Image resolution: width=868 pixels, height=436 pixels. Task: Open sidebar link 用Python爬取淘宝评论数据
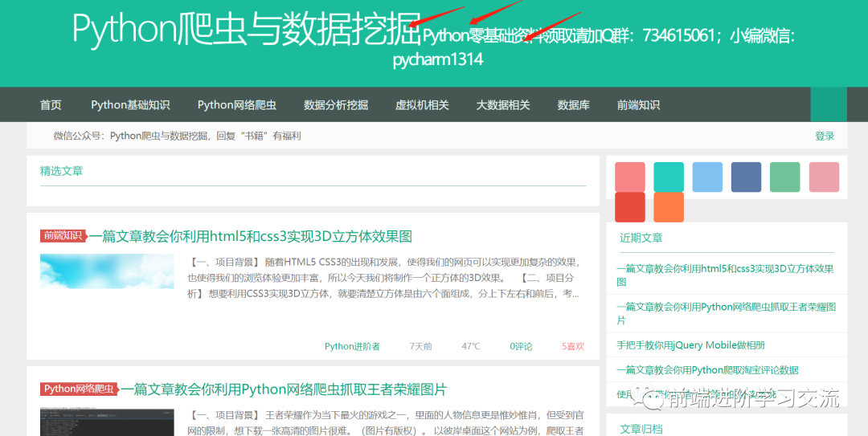pos(707,369)
